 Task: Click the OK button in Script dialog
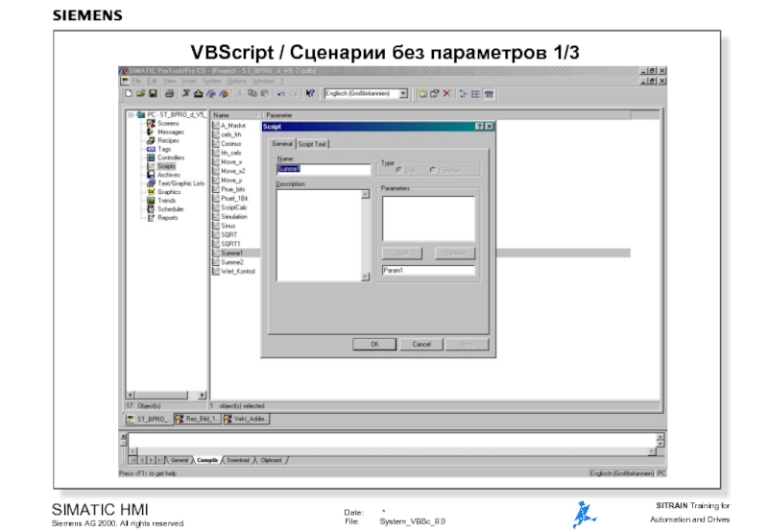374,345
